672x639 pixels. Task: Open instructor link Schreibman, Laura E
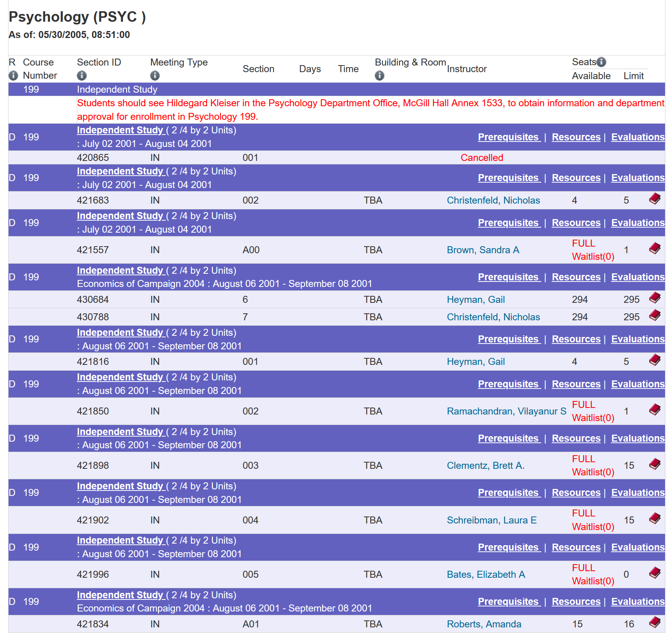(492, 520)
